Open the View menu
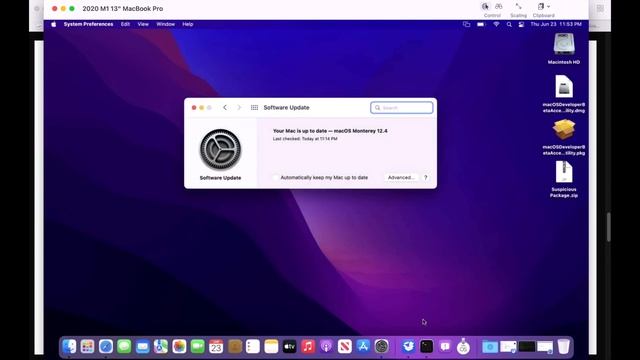Viewport: 640px width, 360px height. 143,24
